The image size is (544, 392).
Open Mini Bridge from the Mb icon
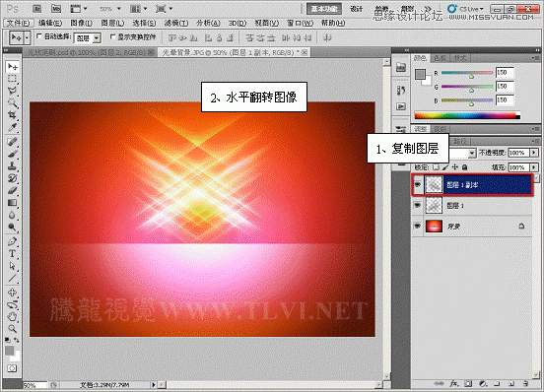point(56,9)
